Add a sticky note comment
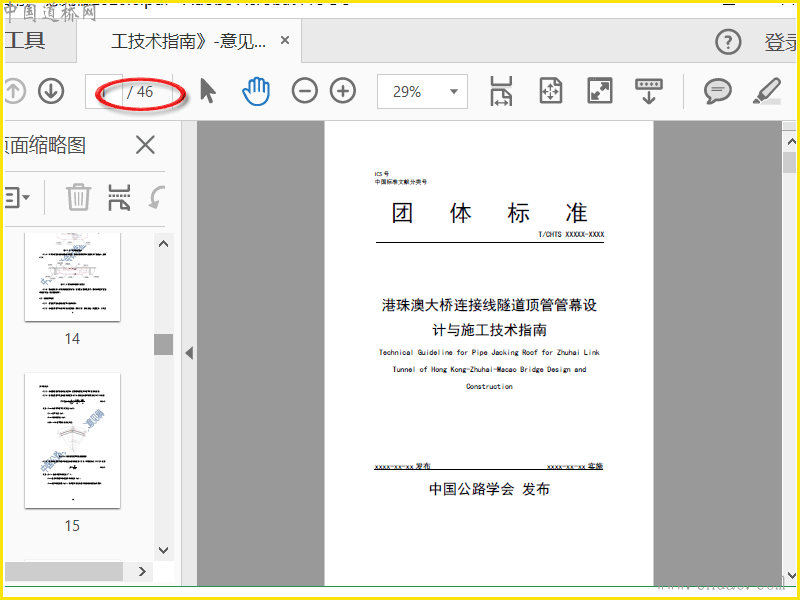The height and width of the screenshot is (600, 800). [718, 92]
